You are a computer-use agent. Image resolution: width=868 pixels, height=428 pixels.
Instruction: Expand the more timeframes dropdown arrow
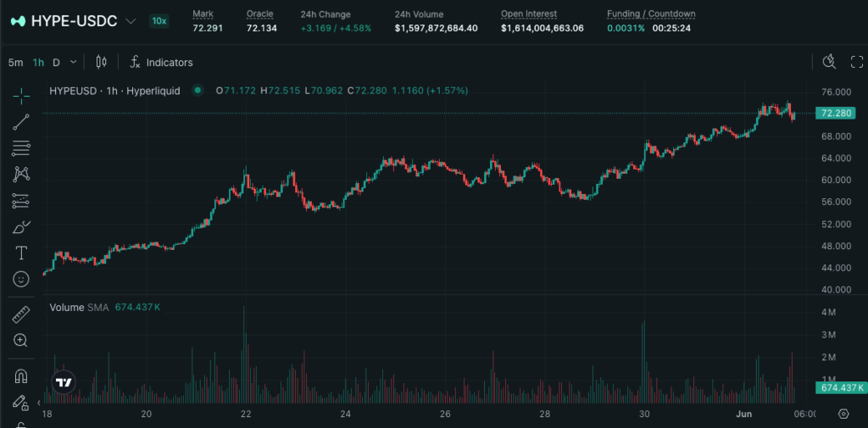(73, 63)
